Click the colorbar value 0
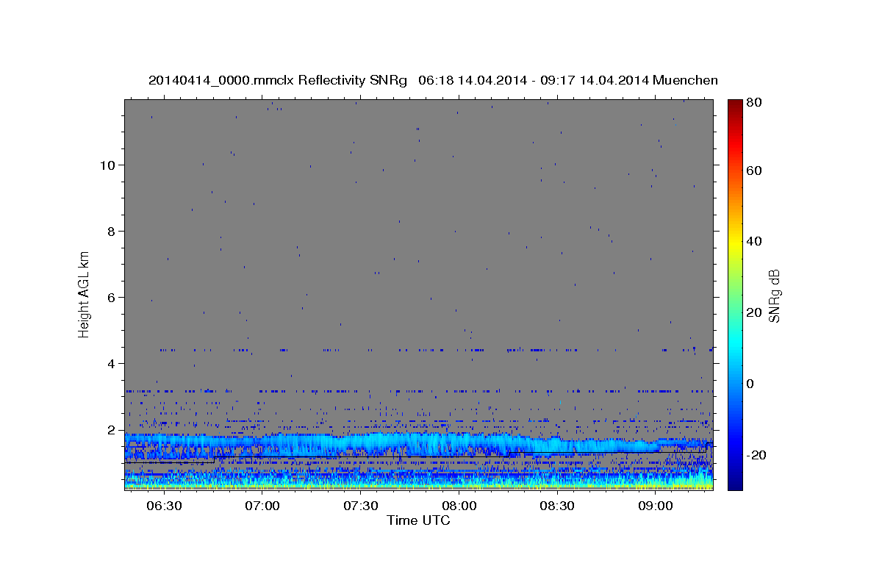882x588 pixels. coord(752,384)
